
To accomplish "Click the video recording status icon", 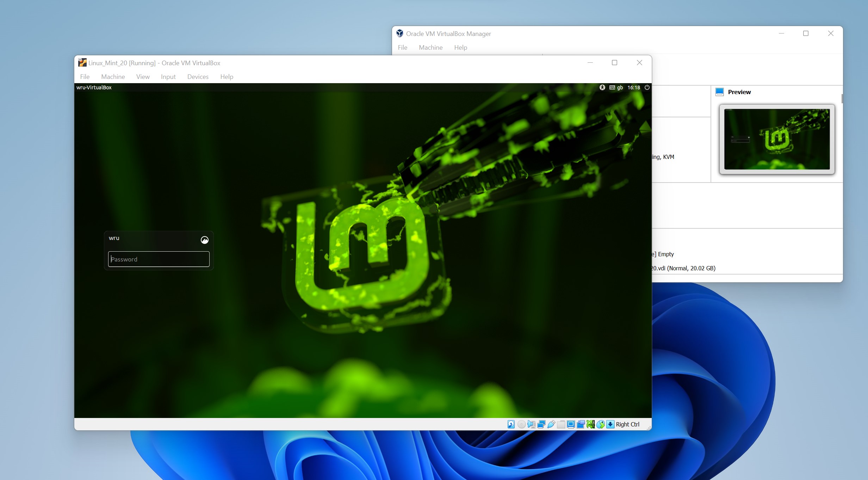I will (x=581, y=424).
